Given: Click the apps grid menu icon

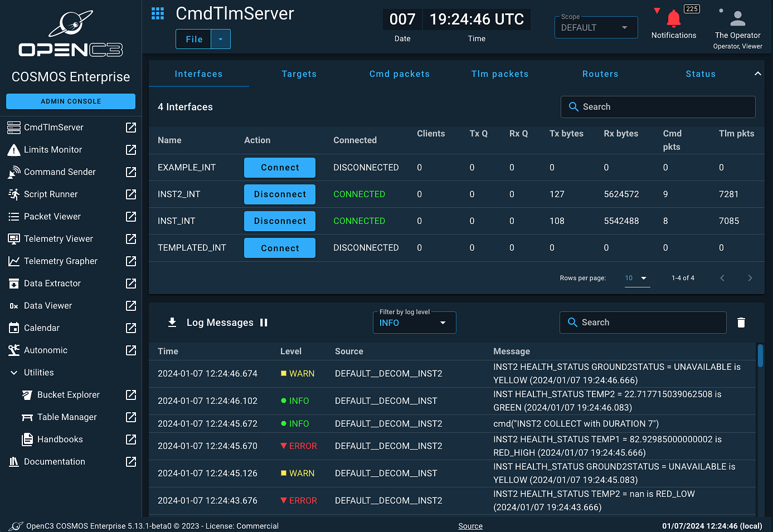Looking at the screenshot, I should pos(158,14).
